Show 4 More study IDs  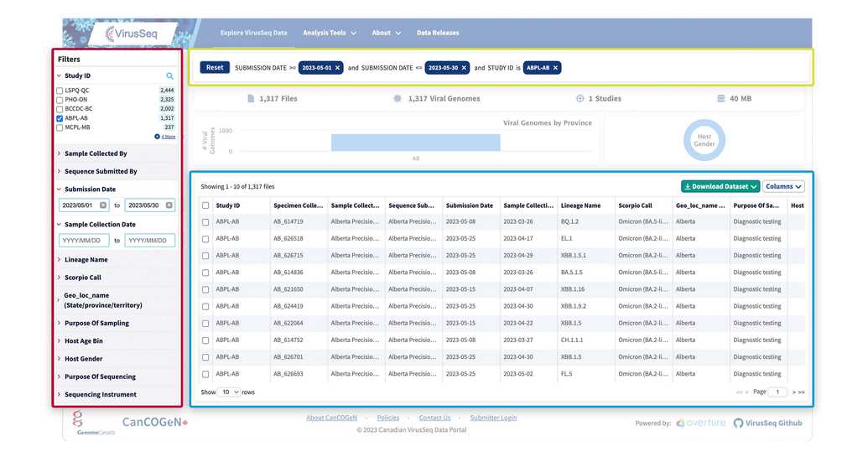[x=165, y=137]
